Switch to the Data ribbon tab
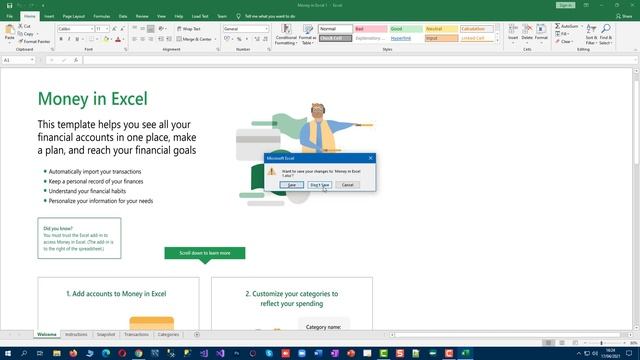This screenshot has width=640, height=360. point(123,16)
